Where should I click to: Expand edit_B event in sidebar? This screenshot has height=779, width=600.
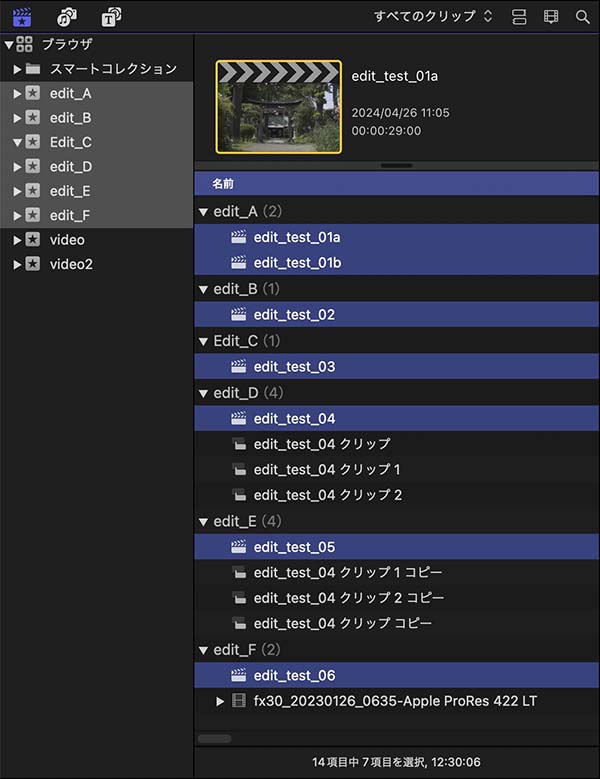click(x=17, y=118)
